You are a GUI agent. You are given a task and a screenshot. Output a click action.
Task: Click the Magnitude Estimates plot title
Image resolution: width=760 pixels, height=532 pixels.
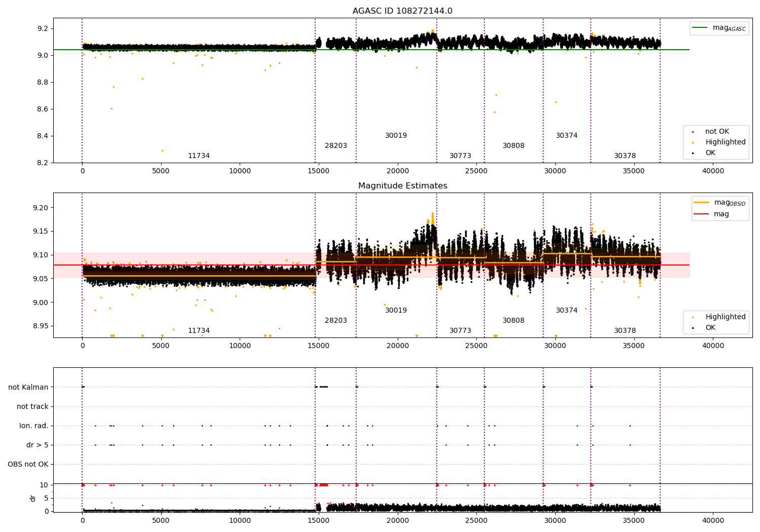tap(402, 186)
